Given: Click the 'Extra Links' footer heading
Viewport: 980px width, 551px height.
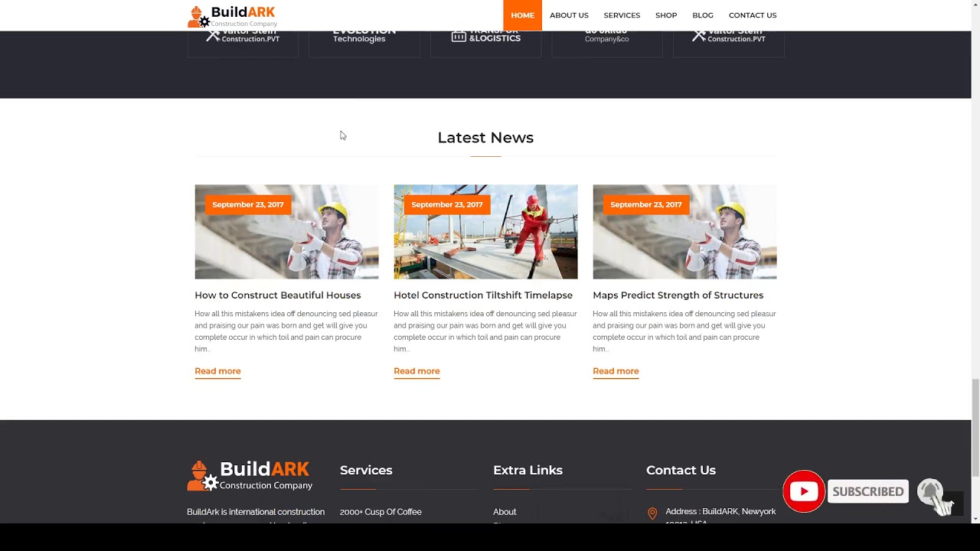Looking at the screenshot, I should tap(528, 470).
